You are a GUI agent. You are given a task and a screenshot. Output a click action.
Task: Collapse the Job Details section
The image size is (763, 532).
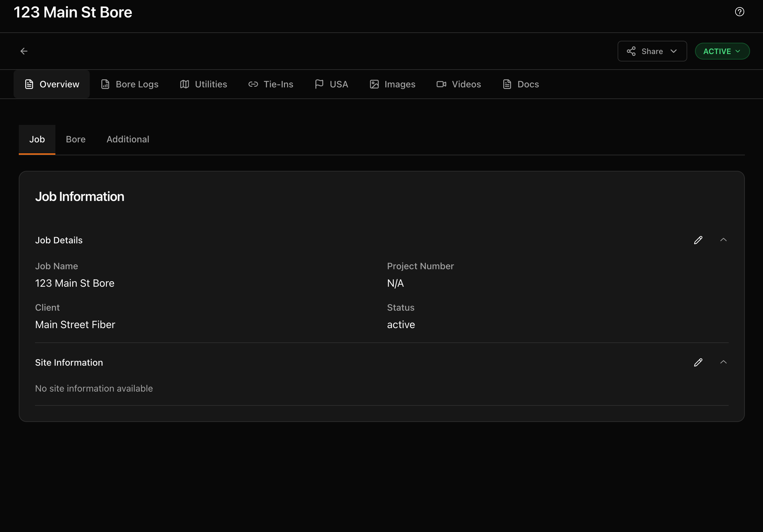724,240
